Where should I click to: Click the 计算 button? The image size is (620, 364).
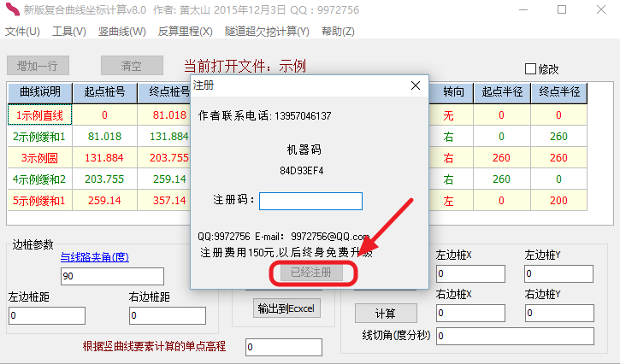(x=386, y=314)
